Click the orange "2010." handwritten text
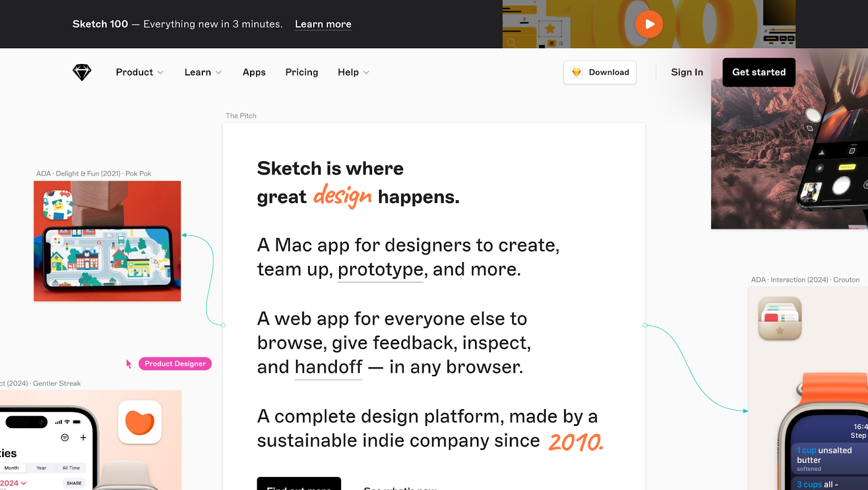 click(576, 442)
